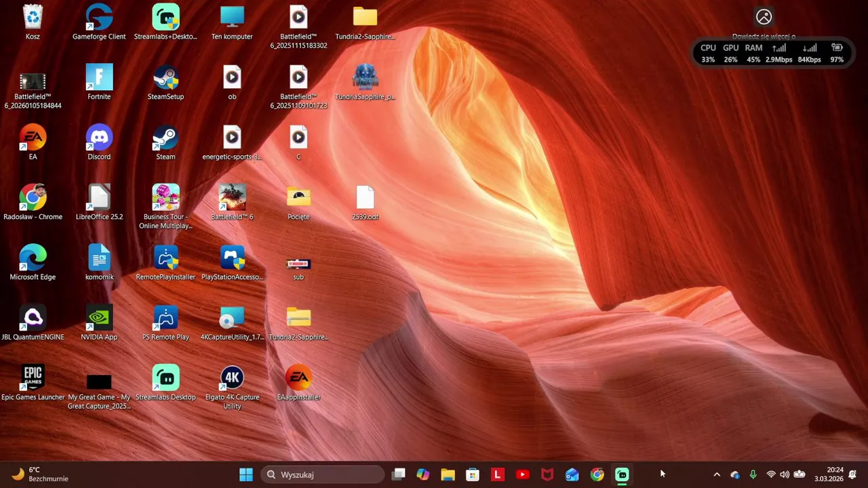Click the CPU 33% usage readout
Viewport: 868px width, 488px height.
pos(708,54)
